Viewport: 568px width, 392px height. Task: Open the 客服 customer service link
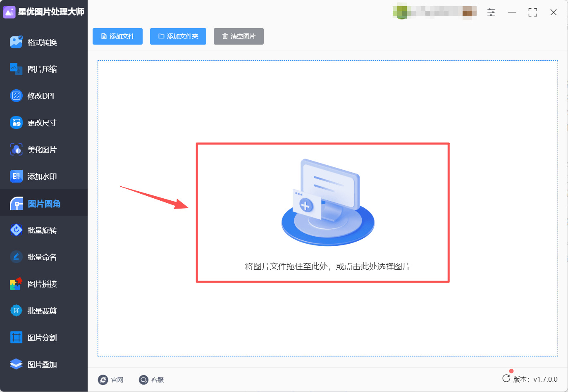coord(151,380)
